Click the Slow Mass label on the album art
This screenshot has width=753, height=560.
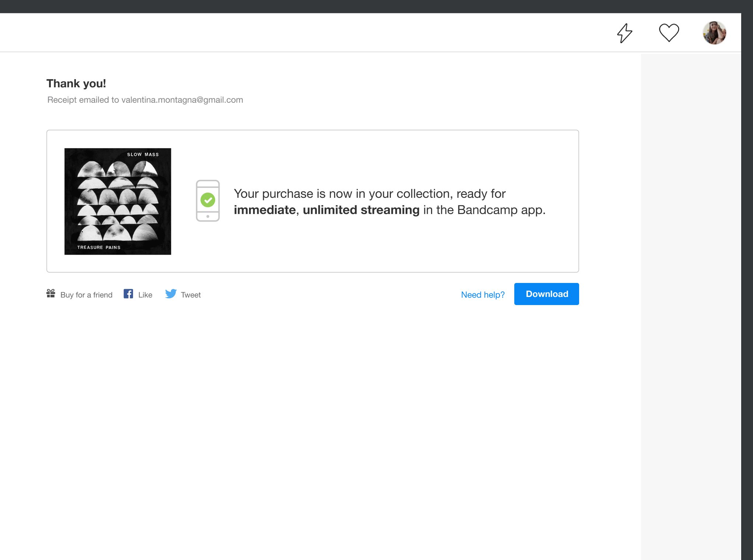pos(143,154)
